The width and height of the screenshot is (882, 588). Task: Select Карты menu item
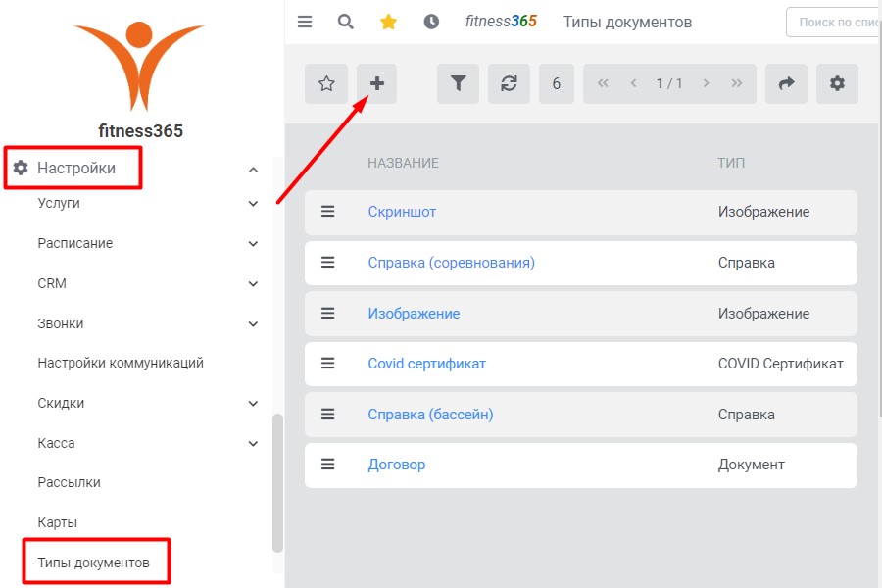pyautogui.click(x=58, y=522)
